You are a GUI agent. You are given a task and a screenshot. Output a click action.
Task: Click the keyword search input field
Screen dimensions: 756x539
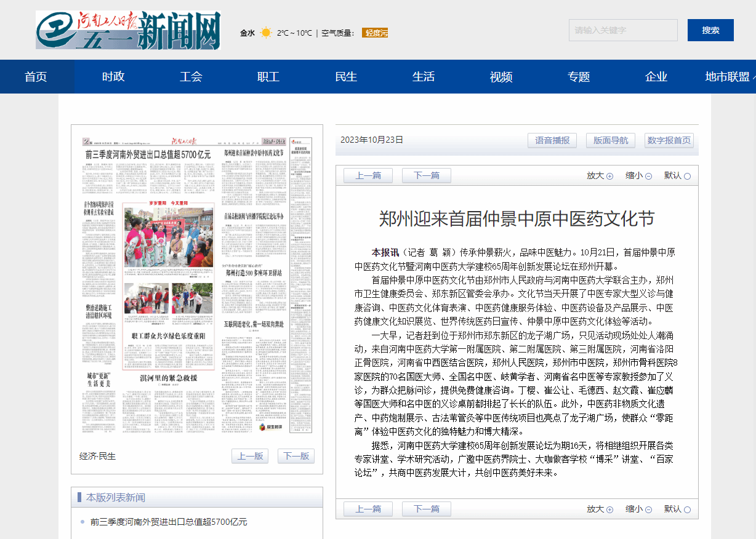tap(622, 30)
